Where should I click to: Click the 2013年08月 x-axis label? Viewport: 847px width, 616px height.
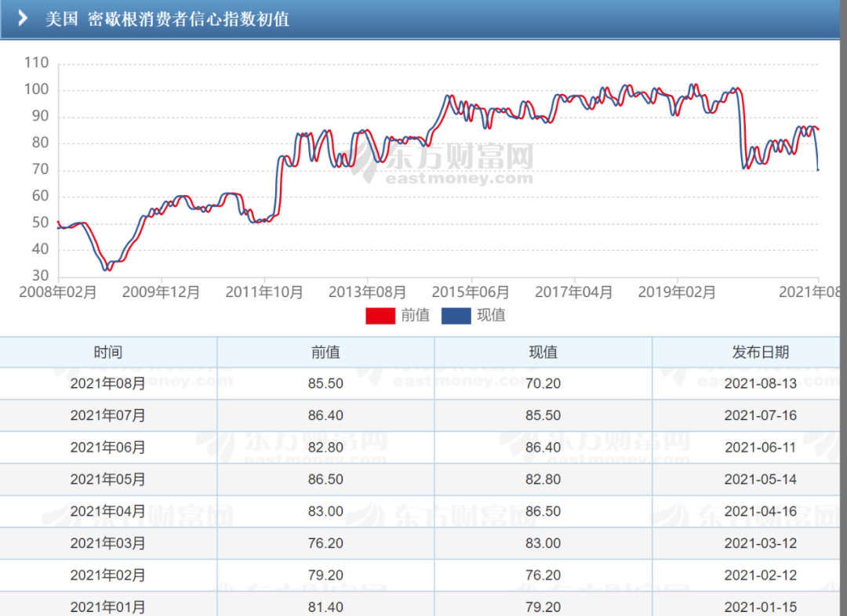tap(367, 292)
